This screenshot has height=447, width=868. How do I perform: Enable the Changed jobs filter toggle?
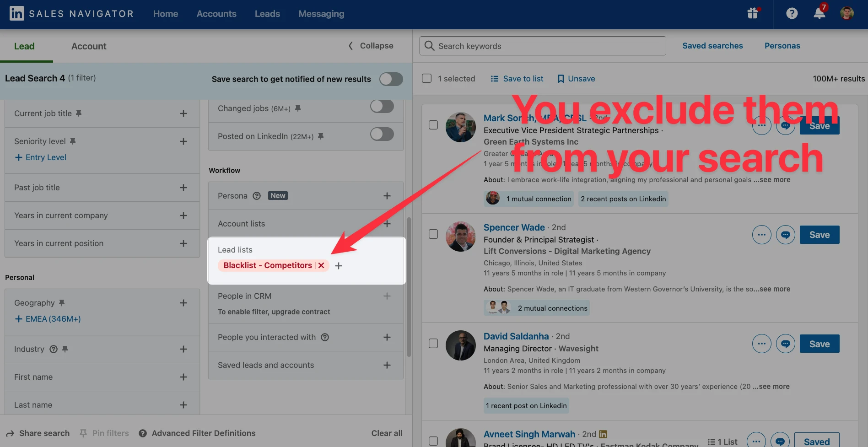(x=382, y=107)
